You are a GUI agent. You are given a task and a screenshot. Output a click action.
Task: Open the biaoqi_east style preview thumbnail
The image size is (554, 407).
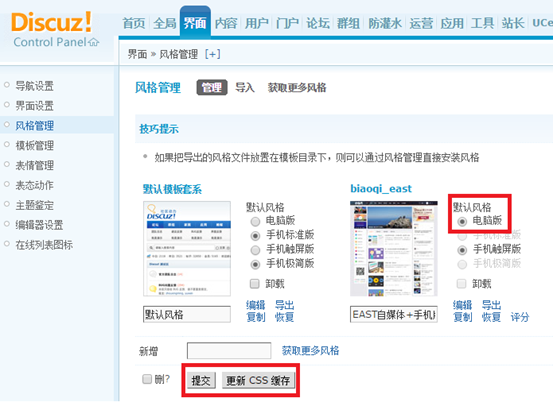click(x=394, y=249)
